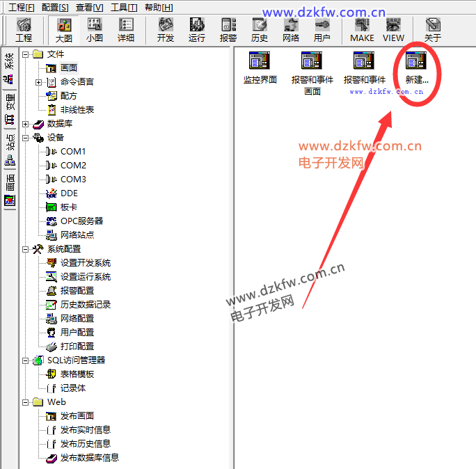Expand the 数据库 tree node
Viewport: 476px width, 469px height.
26,124
